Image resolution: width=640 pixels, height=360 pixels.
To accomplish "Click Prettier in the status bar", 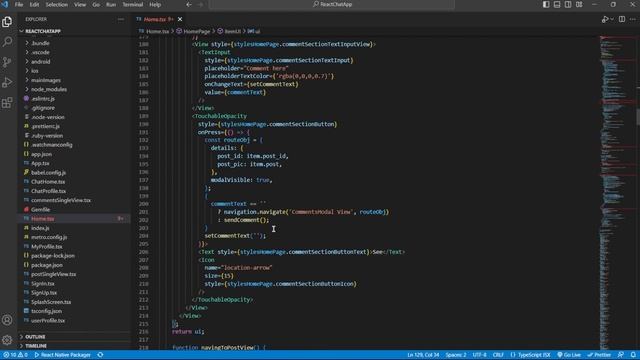I will click(x=599, y=355).
